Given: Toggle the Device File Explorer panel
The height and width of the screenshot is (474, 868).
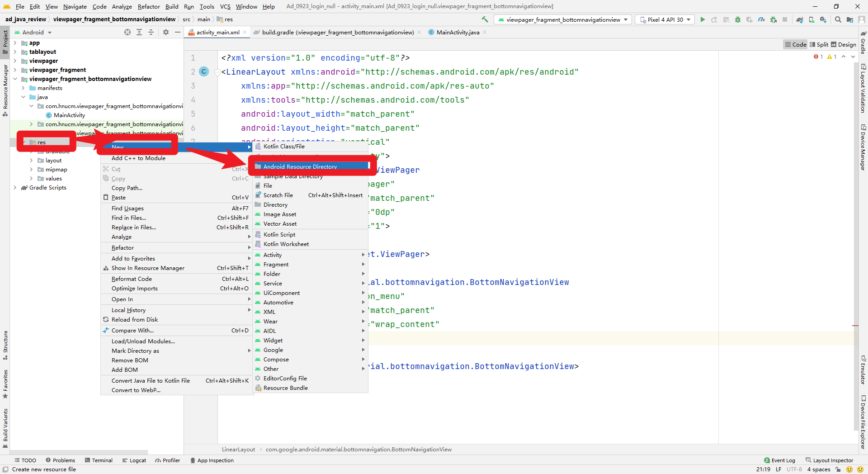Looking at the screenshot, I should pyautogui.click(x=863, y=422).
